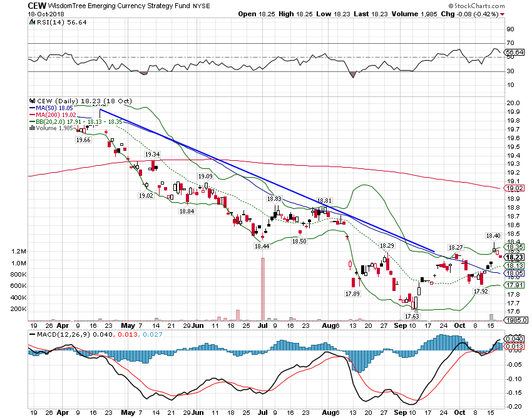Viewport: 532px width, 418px height.
Task: Click the 18.27 price annotation
Action: click(455, 247)
